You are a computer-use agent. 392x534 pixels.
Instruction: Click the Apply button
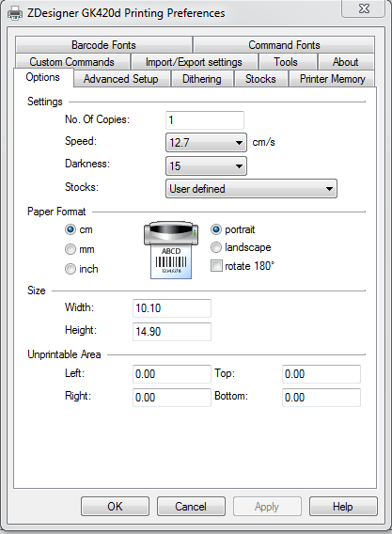267,507
